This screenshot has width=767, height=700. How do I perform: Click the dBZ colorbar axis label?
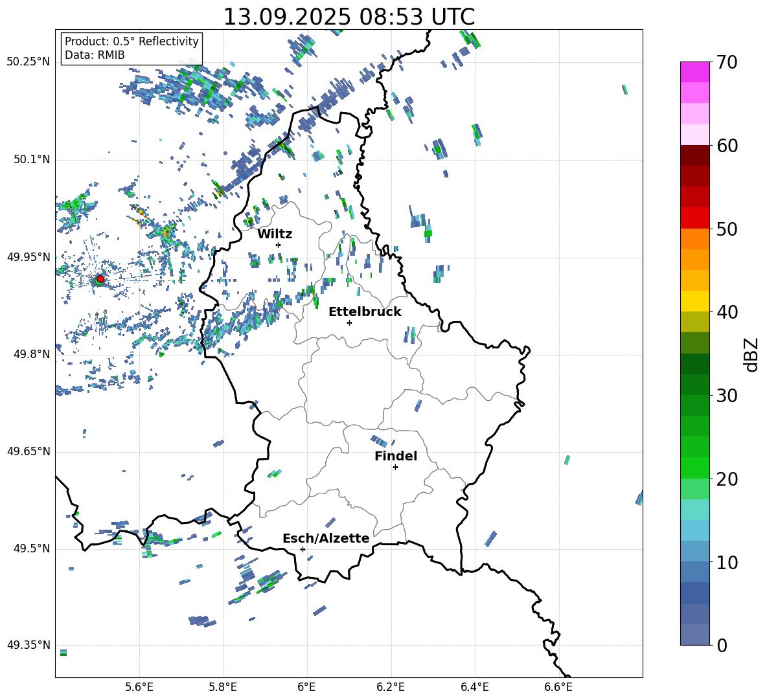[x=751, y=354]
